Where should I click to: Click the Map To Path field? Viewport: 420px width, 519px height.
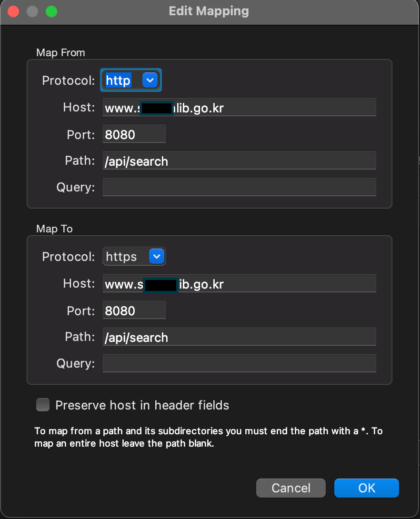[240, 337]
